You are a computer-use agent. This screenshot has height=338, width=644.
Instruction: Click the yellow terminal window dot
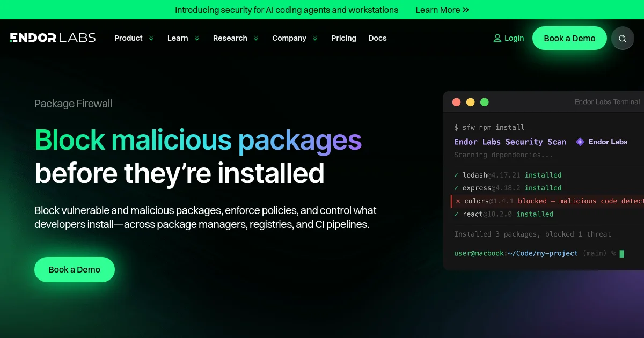(x=471, y=102)
